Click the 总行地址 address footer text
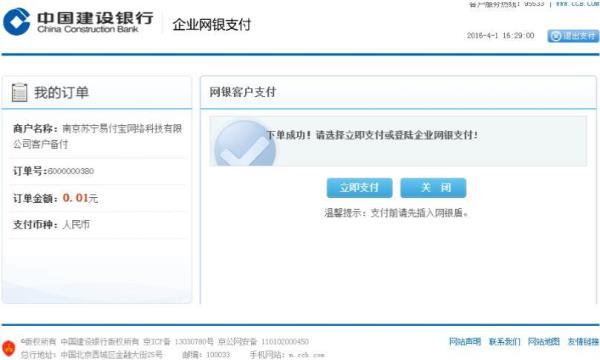Screen dimensions: 600x360 point(91,355)
